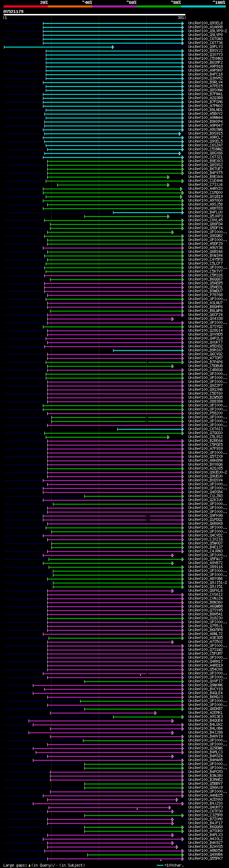
Task: Select UniRef100_A4RVZ0 entry
Action: click(205, 189)
